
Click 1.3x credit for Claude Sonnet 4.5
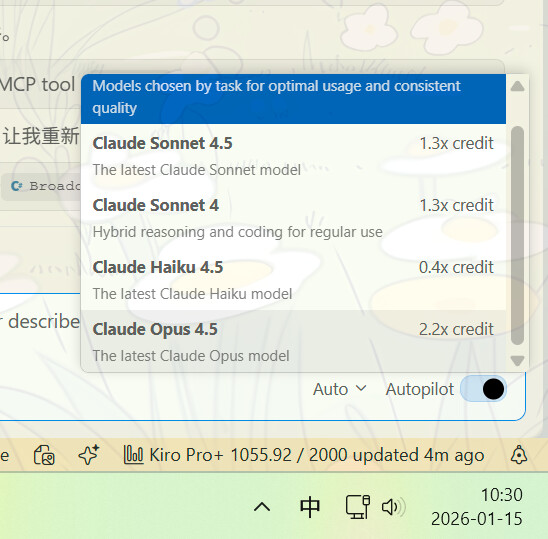[456, 143]
